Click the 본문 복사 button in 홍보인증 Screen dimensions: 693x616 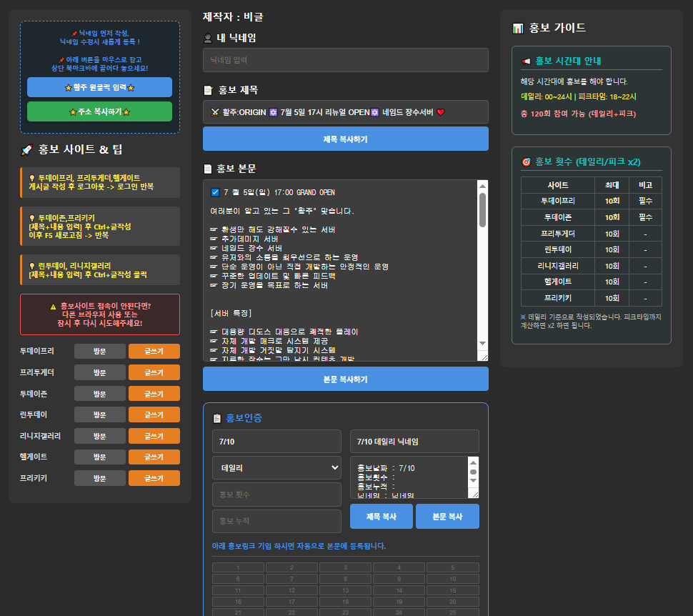click(x=447, y=517)
